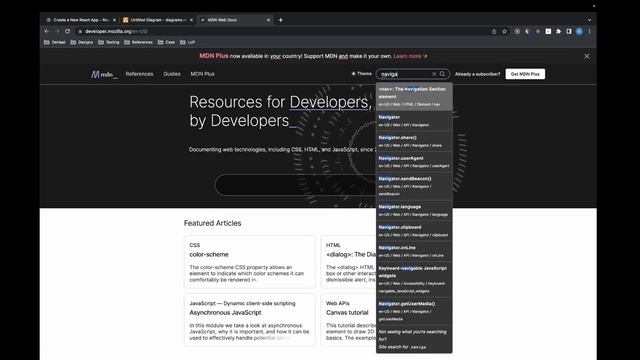
Task: Open the Guides menu
Action: pos(172,74)
